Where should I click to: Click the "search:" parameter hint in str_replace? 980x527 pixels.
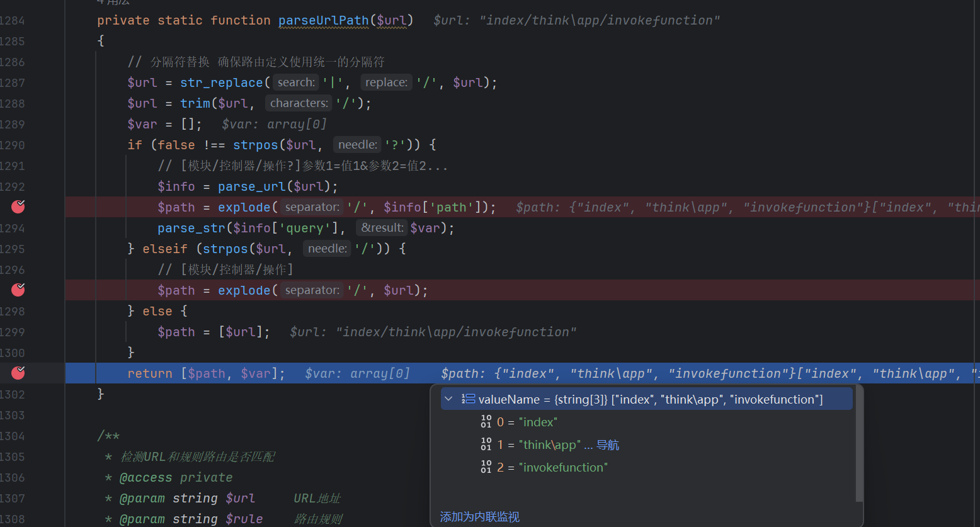(295, 82)
